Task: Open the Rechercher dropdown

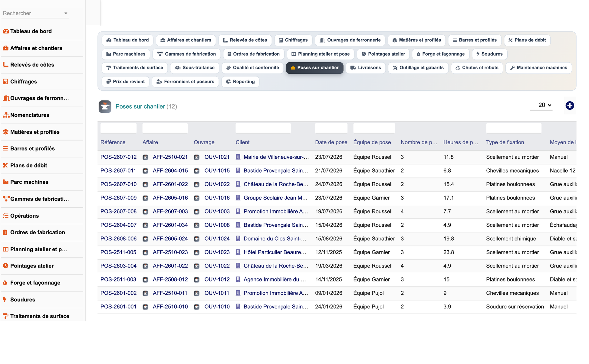Action: tap(35, 13)
